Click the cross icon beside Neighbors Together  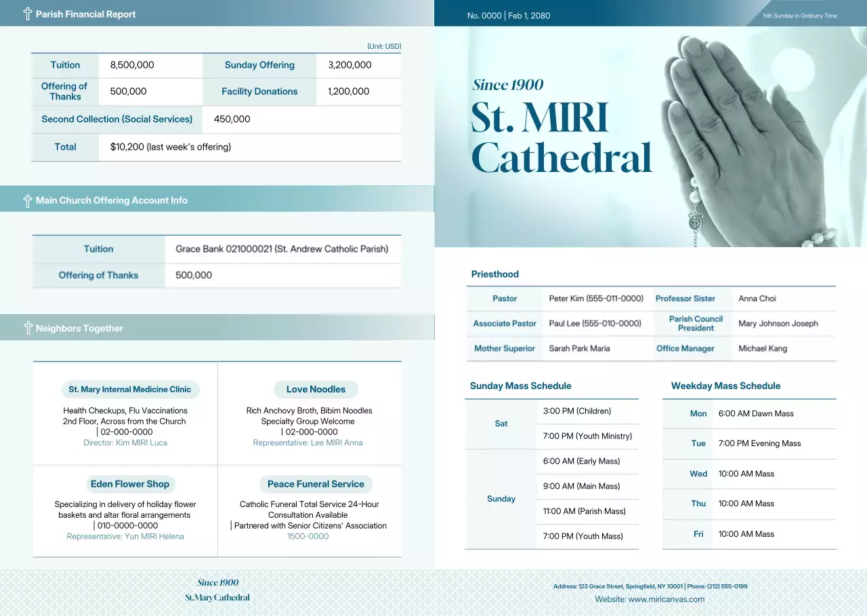tap(28, 328)
